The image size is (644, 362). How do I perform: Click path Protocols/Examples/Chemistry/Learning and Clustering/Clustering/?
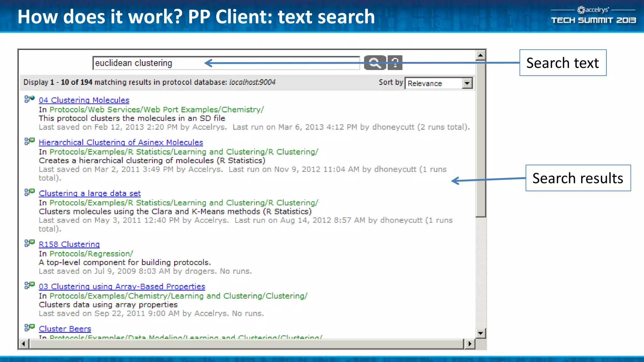pos(179,296)
